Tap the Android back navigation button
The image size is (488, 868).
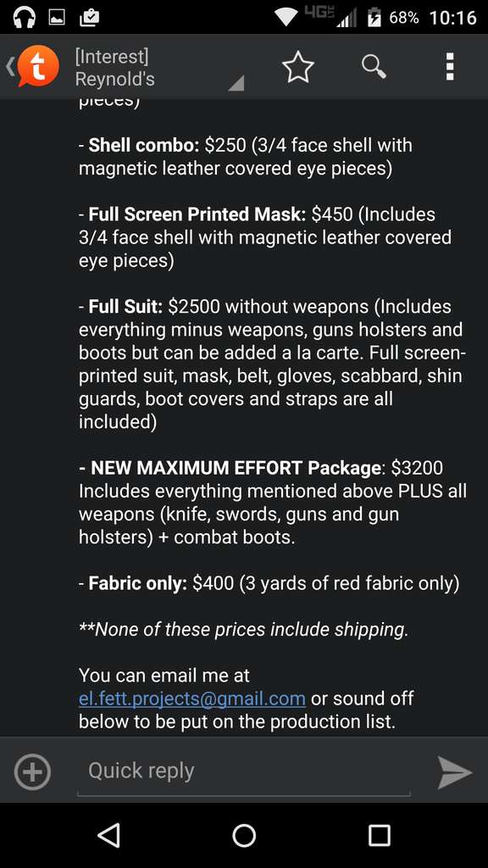108,835
